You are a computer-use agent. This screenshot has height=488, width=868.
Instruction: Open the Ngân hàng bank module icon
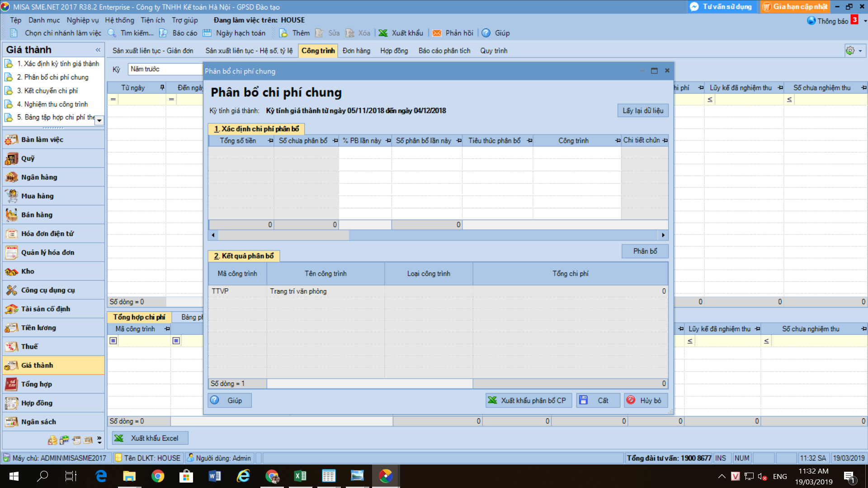[12, 178]
